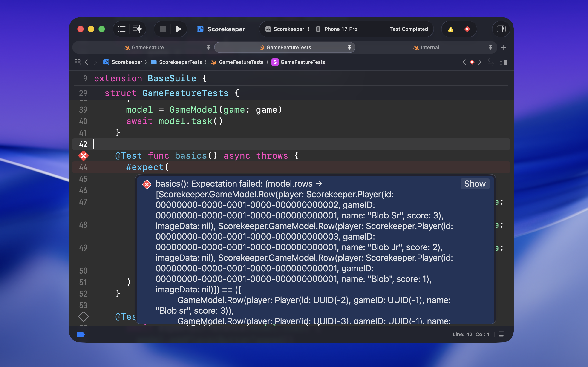Click the failed test marker beside basics()

pos(83,156)
